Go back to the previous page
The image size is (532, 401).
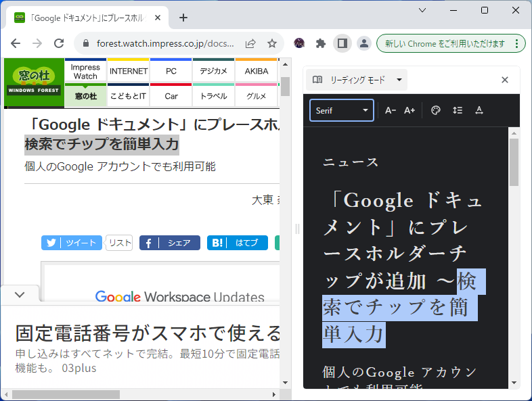pyautogui.click(x=16, y=43)
